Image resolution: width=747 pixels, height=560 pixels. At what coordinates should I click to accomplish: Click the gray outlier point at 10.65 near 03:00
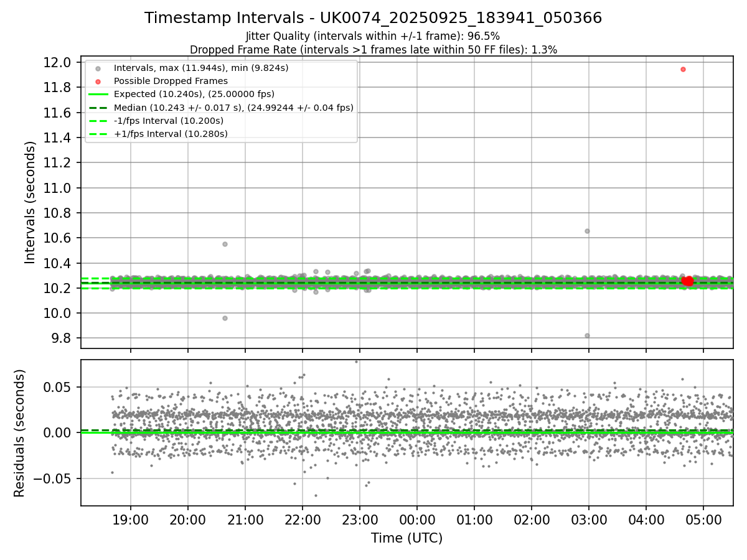pos(587,231)
